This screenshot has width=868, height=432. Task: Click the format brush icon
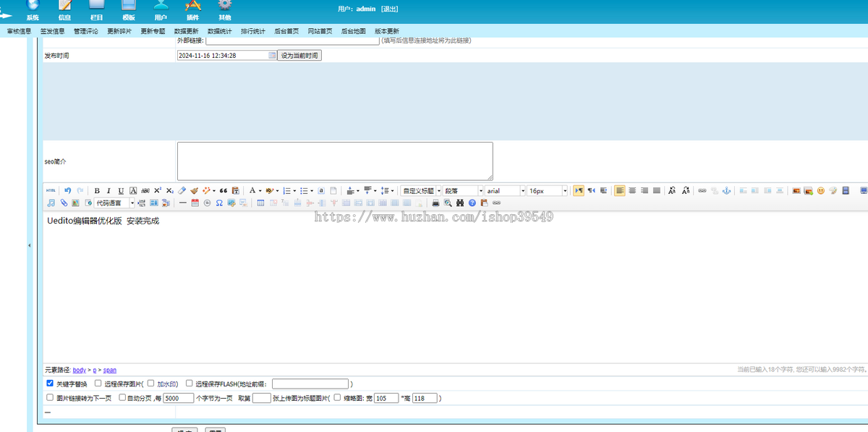194,190
